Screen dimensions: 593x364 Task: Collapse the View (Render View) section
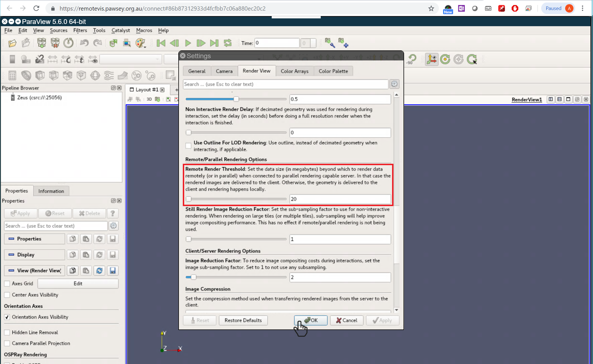(x=35, y=270)
